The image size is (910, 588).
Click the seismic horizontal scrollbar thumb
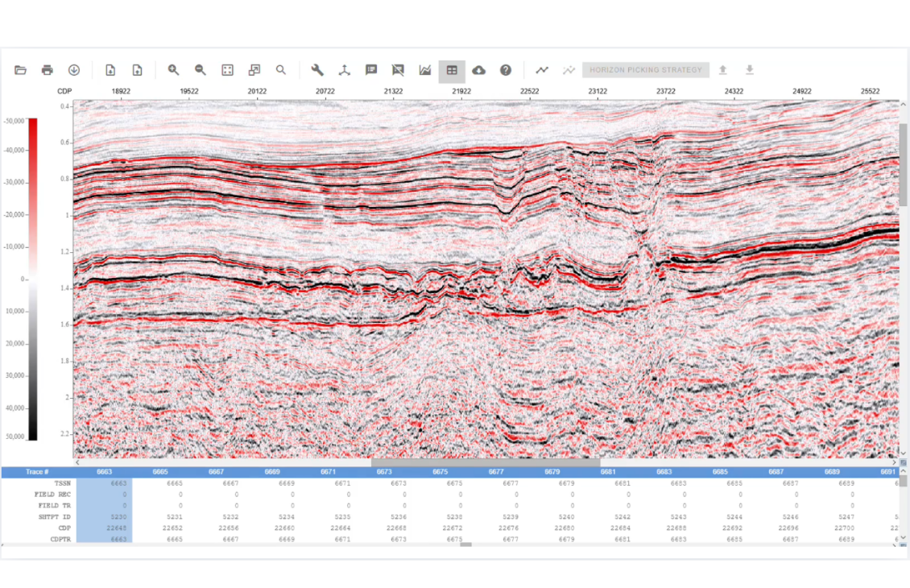(x=485, y=462)
